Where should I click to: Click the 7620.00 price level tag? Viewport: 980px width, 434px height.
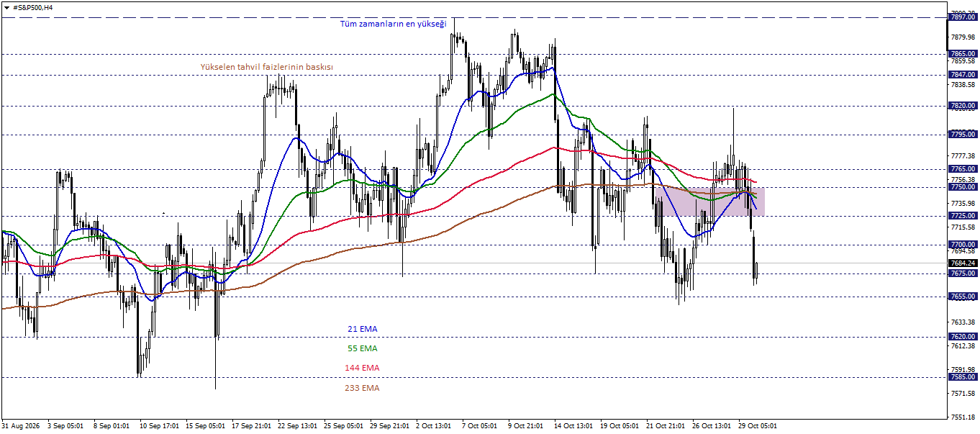point(963,336)
